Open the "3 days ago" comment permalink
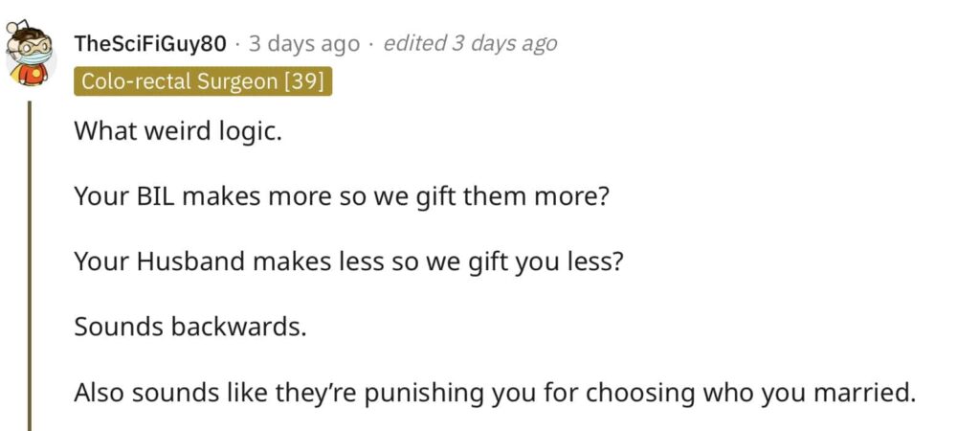 (x=304, y=44)
